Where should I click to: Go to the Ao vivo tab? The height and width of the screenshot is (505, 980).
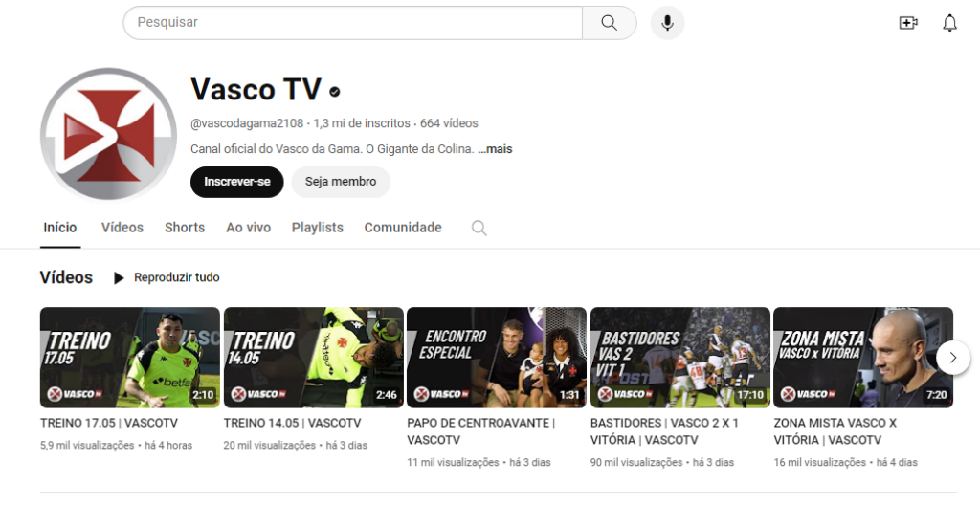248,228
